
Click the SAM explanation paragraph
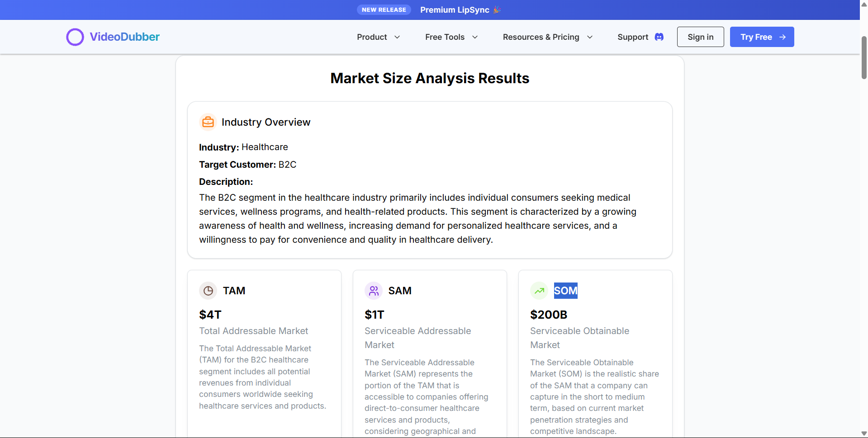pyautogui.click(x=427, y=397)
